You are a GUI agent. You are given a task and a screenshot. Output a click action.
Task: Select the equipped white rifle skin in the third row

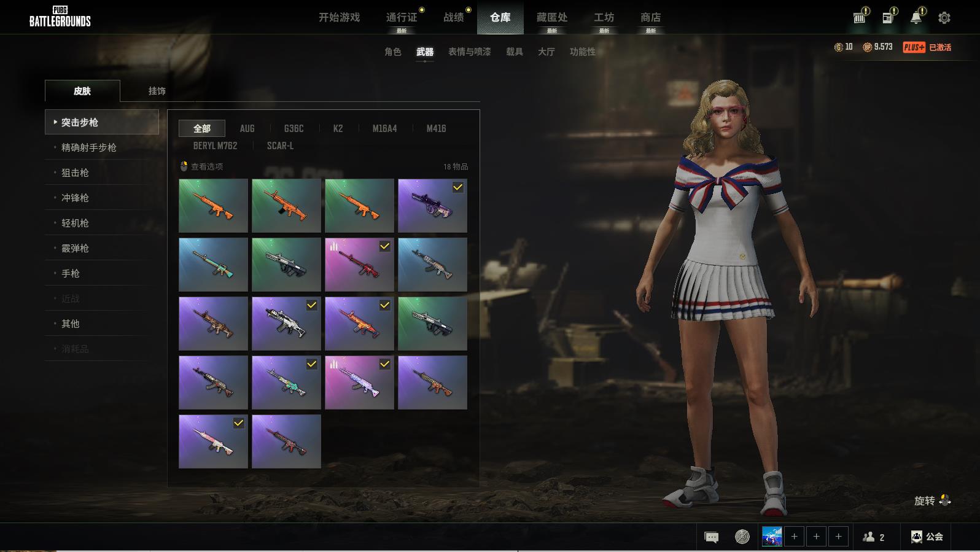[286, 324]
